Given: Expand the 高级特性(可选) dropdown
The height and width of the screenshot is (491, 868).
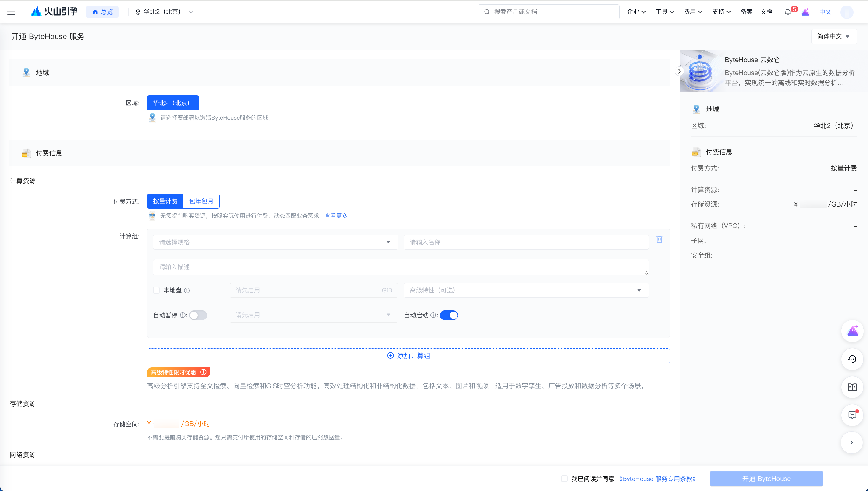Looking at the screenshot, I should tap(526, 290).
